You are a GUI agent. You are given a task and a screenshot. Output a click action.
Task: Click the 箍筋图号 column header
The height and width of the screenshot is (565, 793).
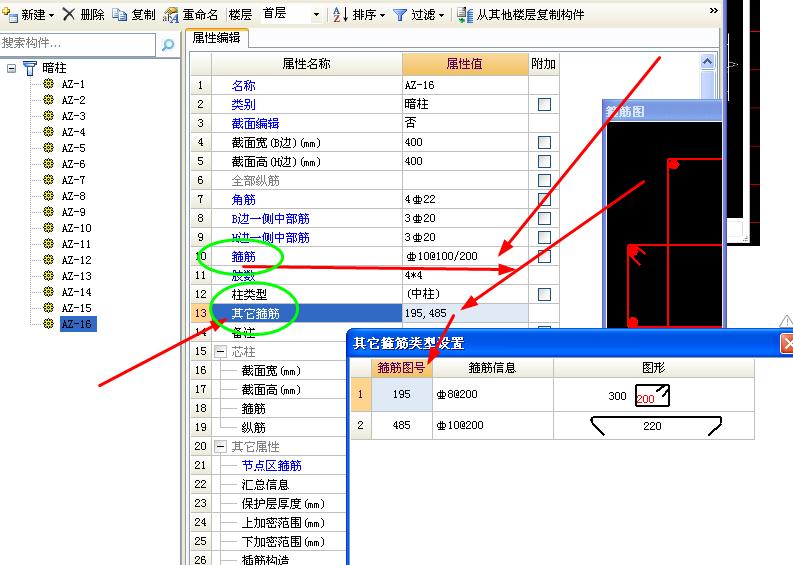(x=402, y=368)
